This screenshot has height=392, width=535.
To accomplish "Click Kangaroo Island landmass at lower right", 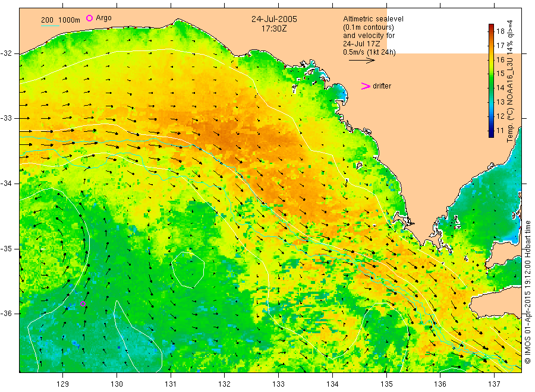I will point(498,302).
